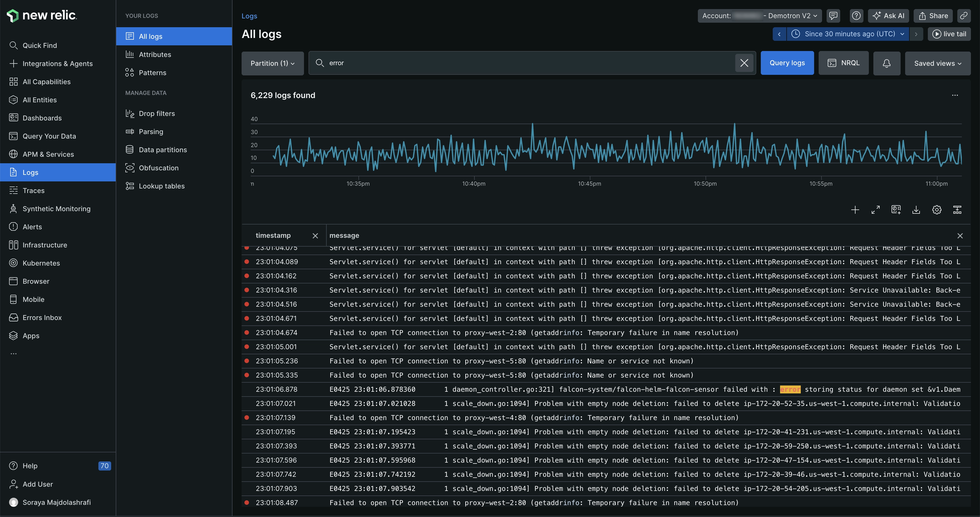Open the Attributes panel under Your Logs
This screenshot has height=517, width=980.
pyautogui.click(x=155, y=54)
